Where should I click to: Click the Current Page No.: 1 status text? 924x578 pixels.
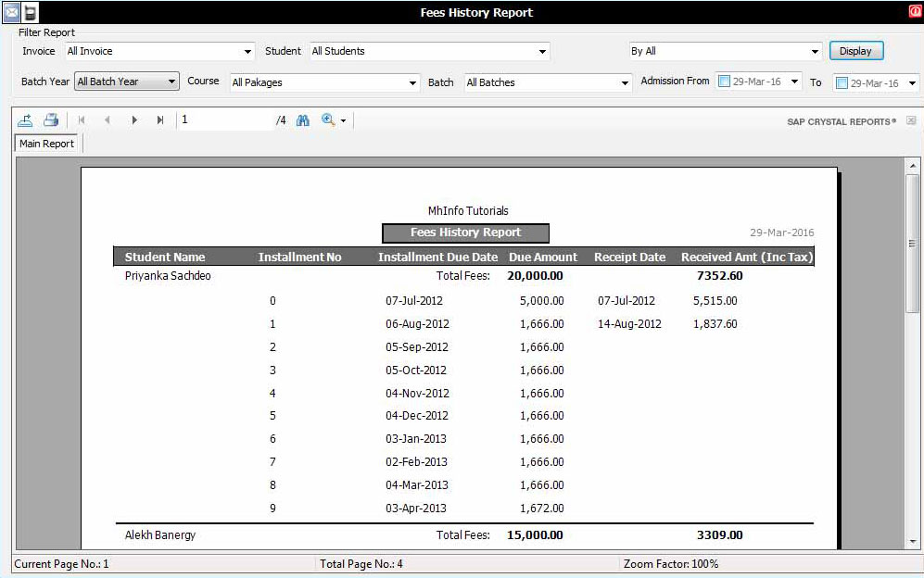(x=61, y=564)
